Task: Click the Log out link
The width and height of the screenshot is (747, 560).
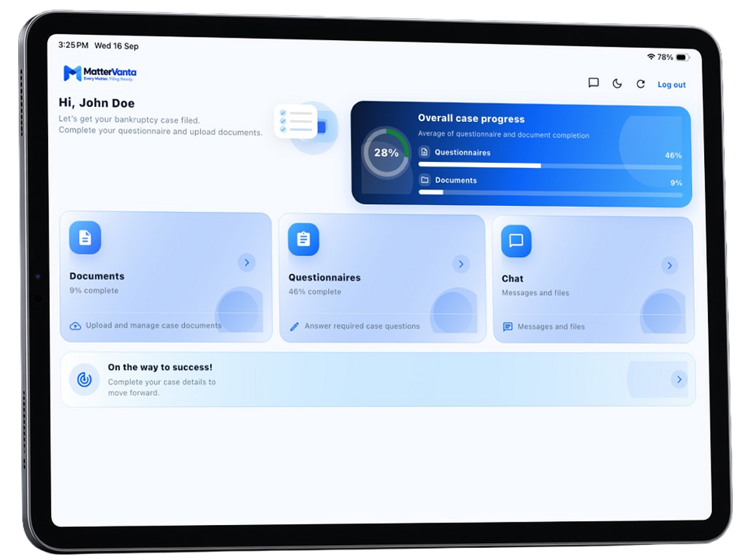Action: click(x=672, y=85)
